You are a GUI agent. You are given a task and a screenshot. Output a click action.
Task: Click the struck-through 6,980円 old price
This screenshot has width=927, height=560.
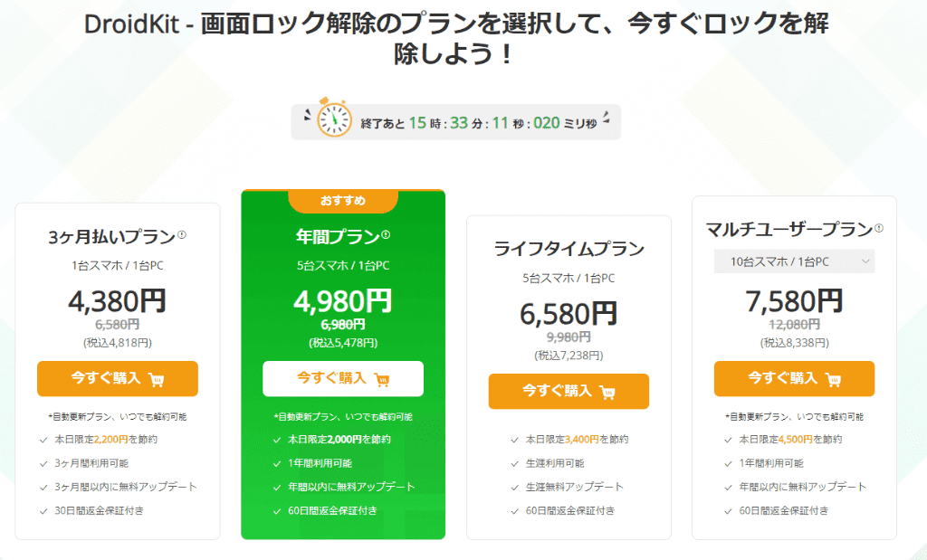[x=343, y=324]
